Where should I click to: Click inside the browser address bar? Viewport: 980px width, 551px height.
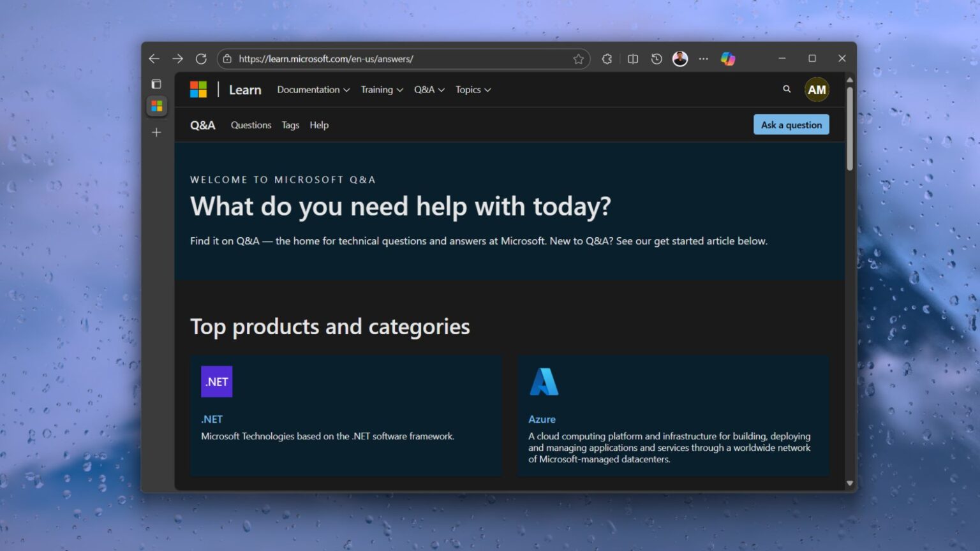point(383,59)
